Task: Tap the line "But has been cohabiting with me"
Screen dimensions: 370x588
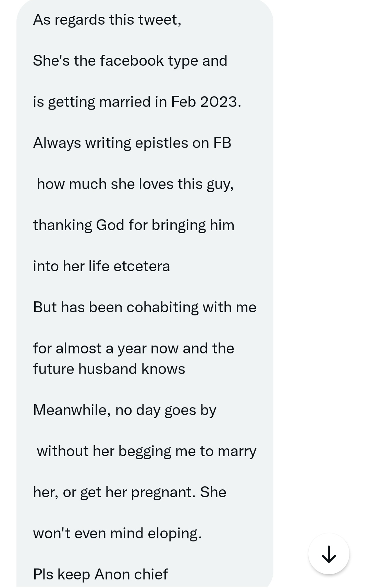Action: pos(145,307)
